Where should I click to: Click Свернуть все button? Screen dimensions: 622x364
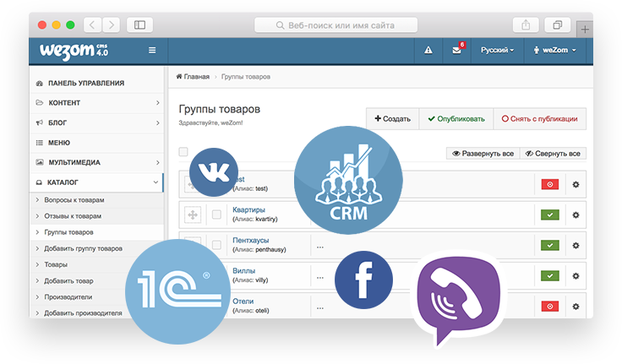(553, 154)
